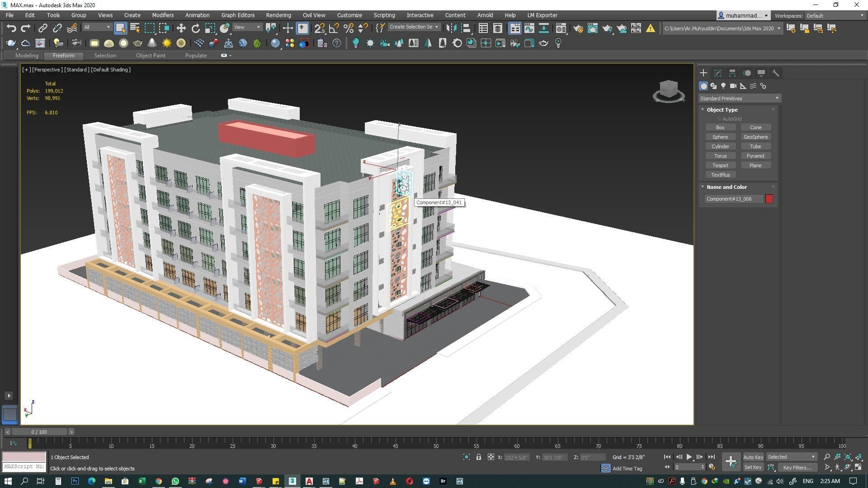Image resolution: width=868 pixels, height=488 pixels.
Task: Click the object name field Component#13_006
Action: pos(734,199)
